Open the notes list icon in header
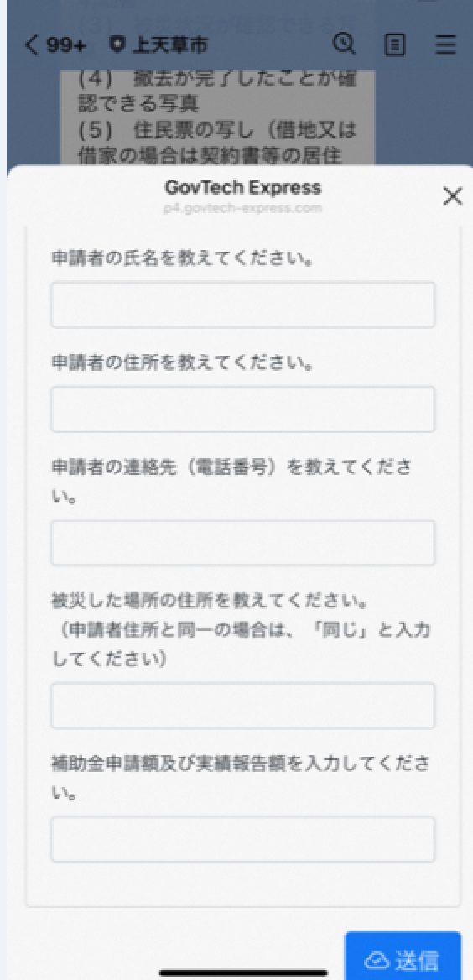Viewport: 473px width, 980px height. pos(393,44)
